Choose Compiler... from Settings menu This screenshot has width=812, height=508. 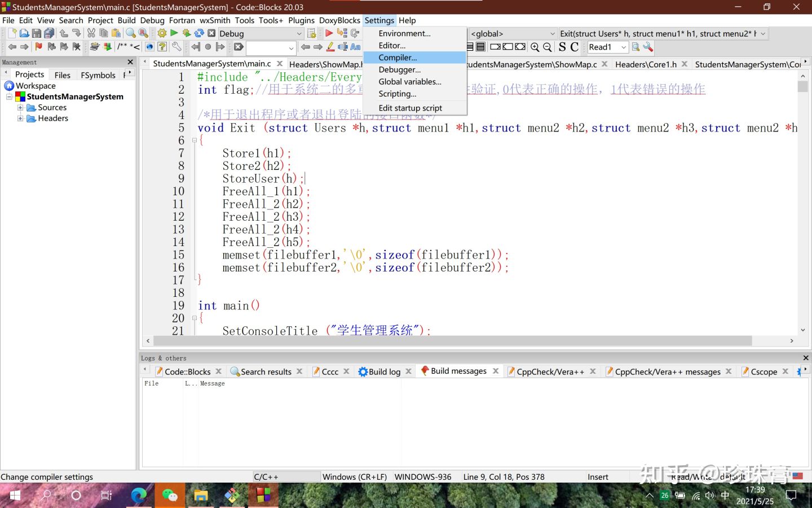(414, 58)
